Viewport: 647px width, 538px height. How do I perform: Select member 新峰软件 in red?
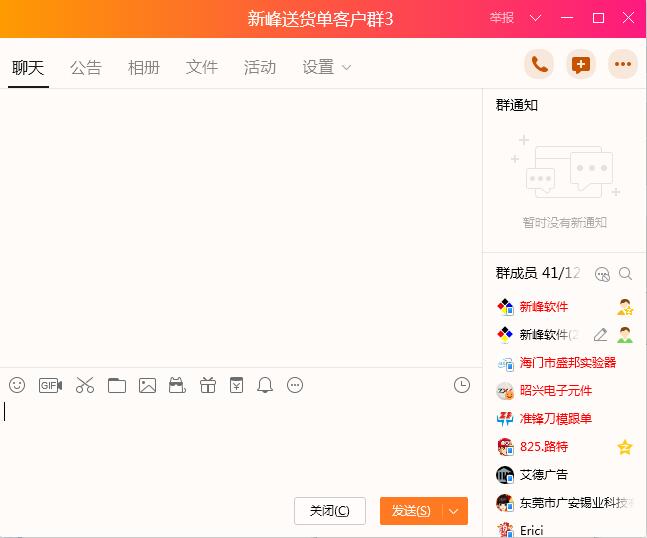pyautogui.click(x=543, y=307)
